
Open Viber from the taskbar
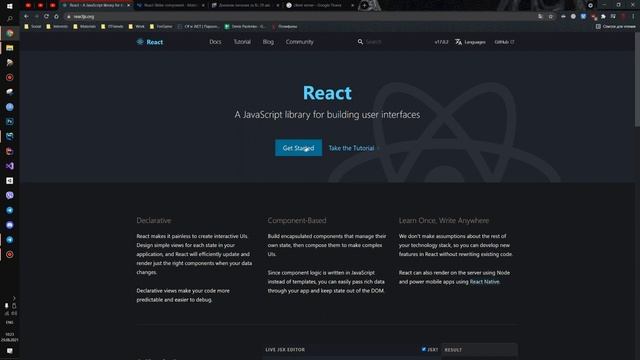pos(10,195)
